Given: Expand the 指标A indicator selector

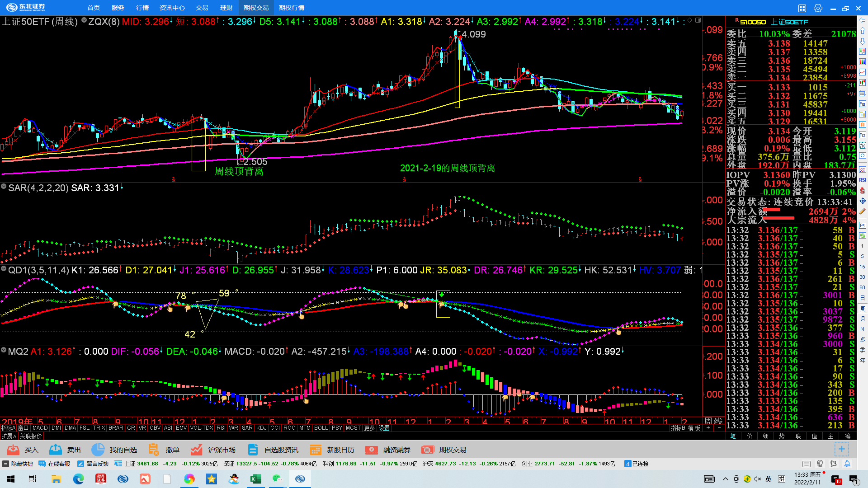Looking at the screenshot, I should tap(8, 428).
